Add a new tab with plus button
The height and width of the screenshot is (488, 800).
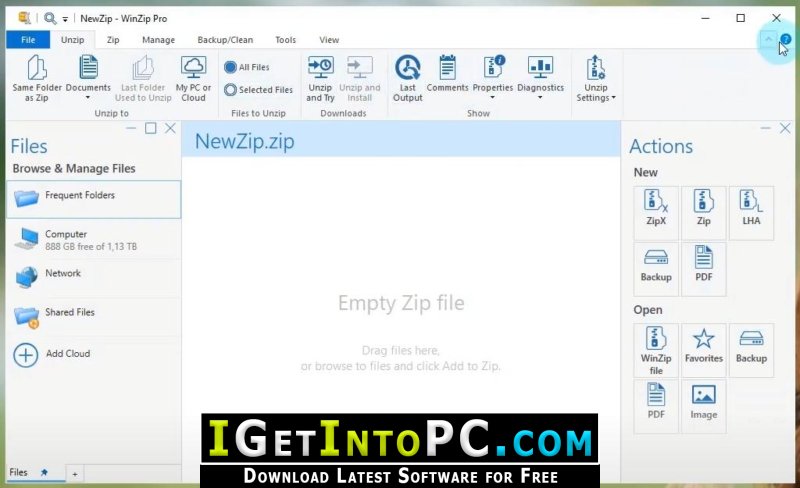[x=75, y=474]
